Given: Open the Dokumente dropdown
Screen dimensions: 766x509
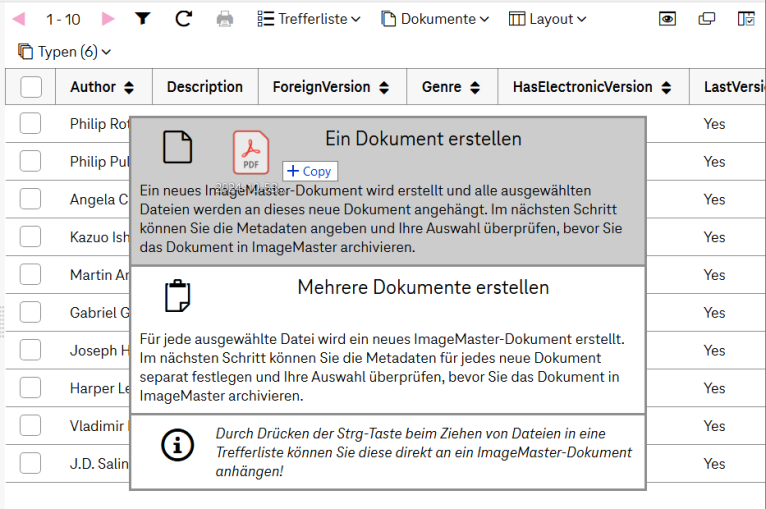Looking at the screenshot, I should click(435, 19).
